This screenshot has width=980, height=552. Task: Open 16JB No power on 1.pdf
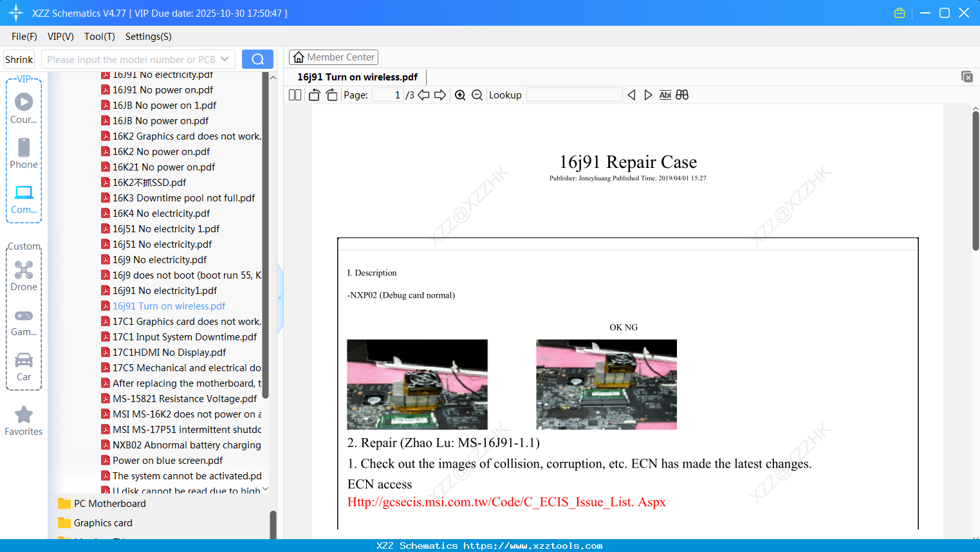coord(164,106)
